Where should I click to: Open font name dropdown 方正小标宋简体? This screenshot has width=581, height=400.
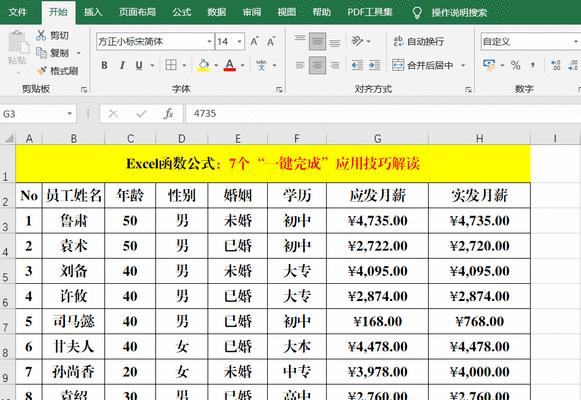click(209, 41)
